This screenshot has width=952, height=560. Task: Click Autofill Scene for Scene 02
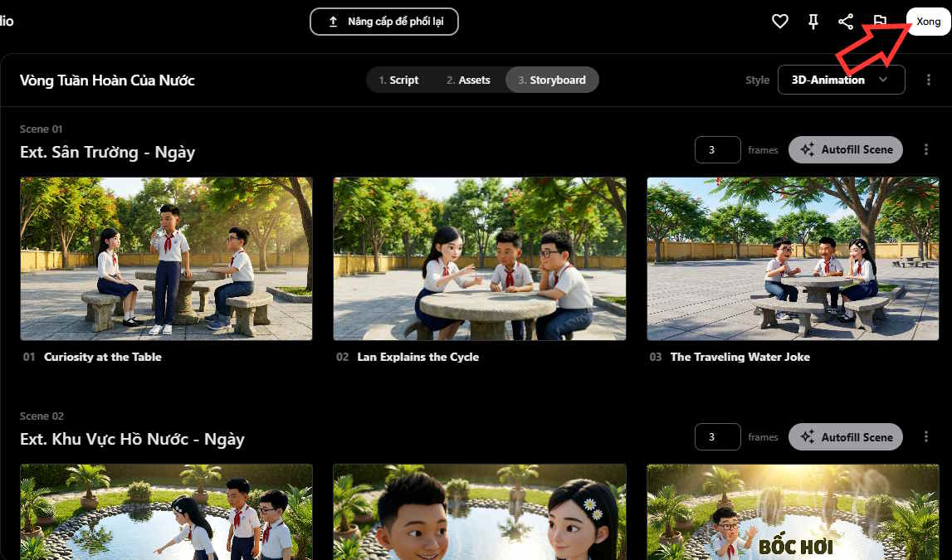pyautogui.click(x=846, y=437)
